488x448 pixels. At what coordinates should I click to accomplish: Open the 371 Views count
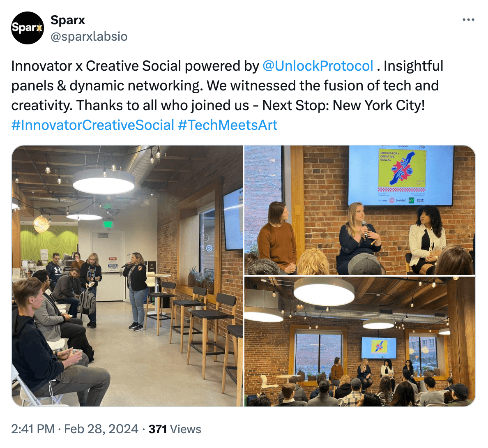[x=175, y=429]
